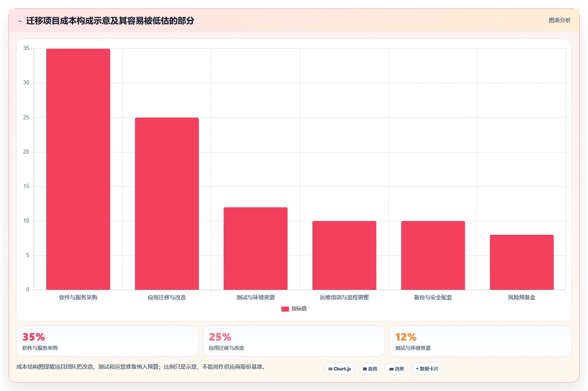The width and height of the screenshot is (588, 391).
Task: Click the 进度 tag
Action: point(396,369)
